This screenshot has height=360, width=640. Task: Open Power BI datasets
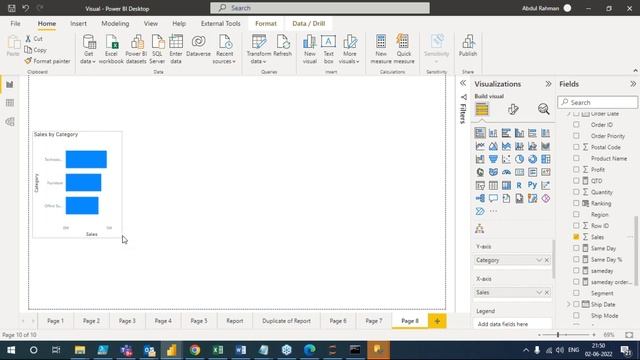coord(136,49)
